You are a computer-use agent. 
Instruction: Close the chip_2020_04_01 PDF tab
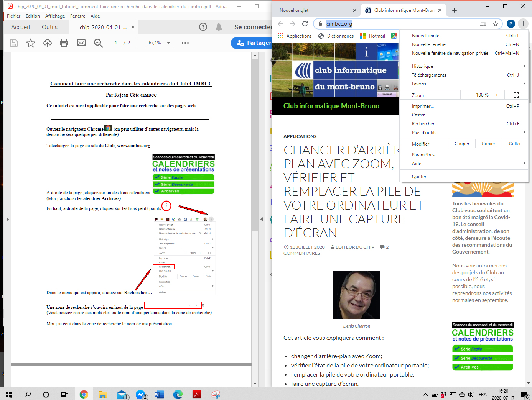[133, 27]
